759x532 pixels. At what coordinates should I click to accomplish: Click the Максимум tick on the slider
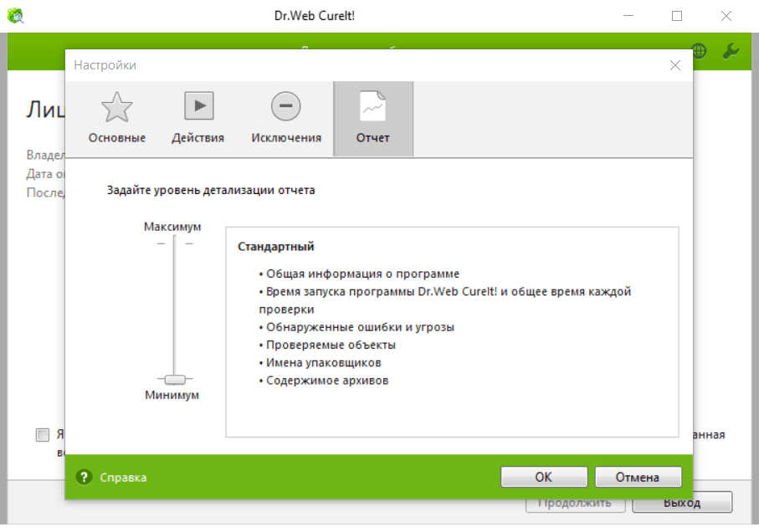(x=174, y=243)
